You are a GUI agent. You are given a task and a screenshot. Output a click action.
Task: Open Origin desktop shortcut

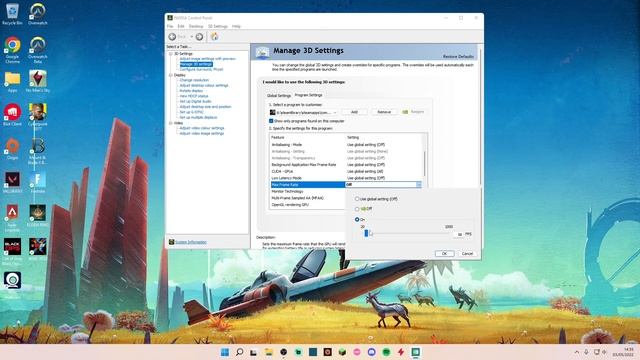click(x=12, y=148)
